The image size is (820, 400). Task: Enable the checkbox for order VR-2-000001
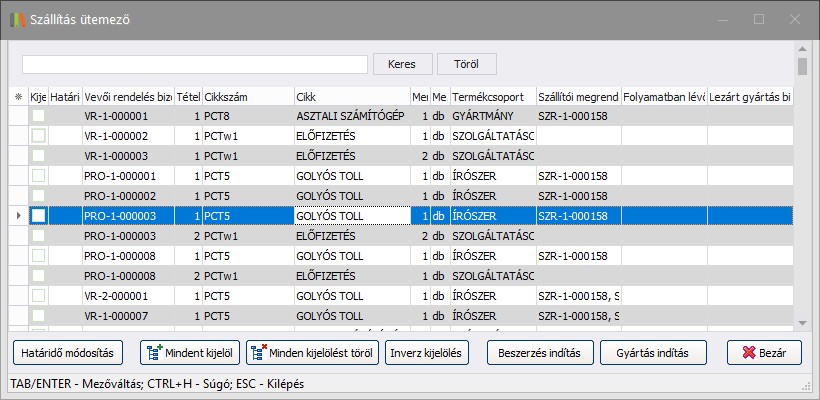coord(38,296)
